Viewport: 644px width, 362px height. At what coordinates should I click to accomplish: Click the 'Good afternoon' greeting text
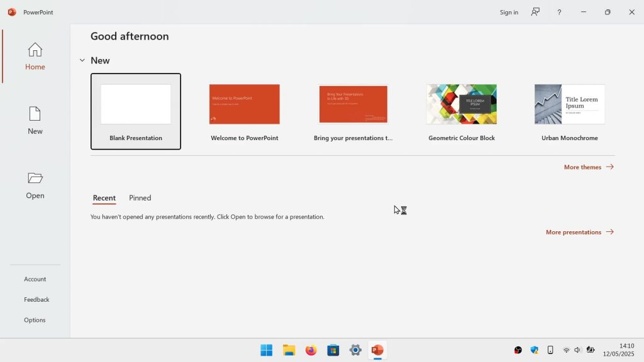[x=130, y=36]
